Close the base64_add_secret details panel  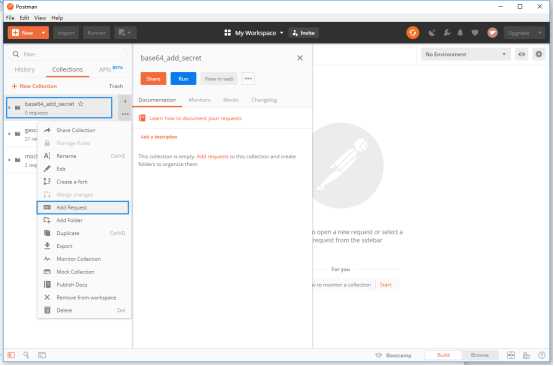300,58
